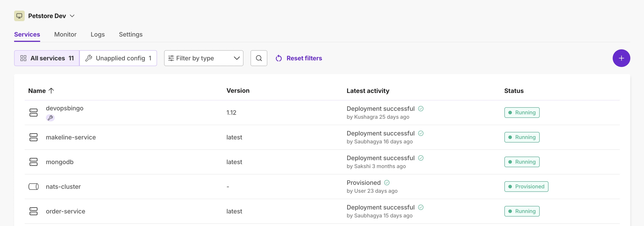This screenshot has width=644, height=226.
Task: Open the devopsbingo service
Action: [64, 108]
